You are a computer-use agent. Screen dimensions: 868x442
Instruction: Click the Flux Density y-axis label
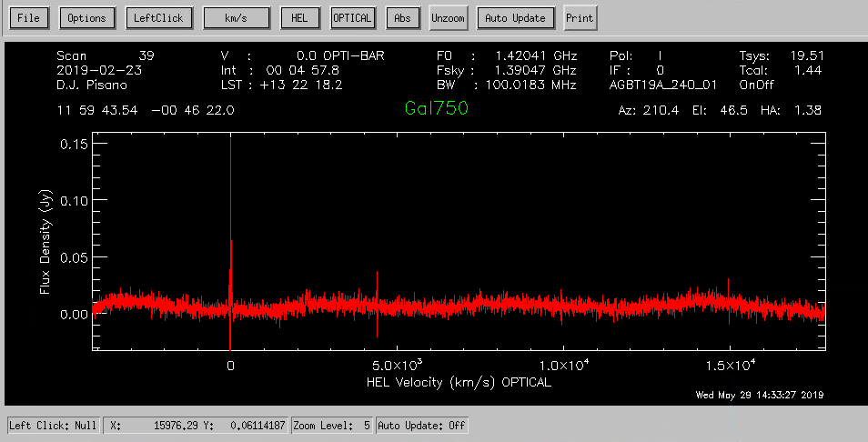[45, 242]
